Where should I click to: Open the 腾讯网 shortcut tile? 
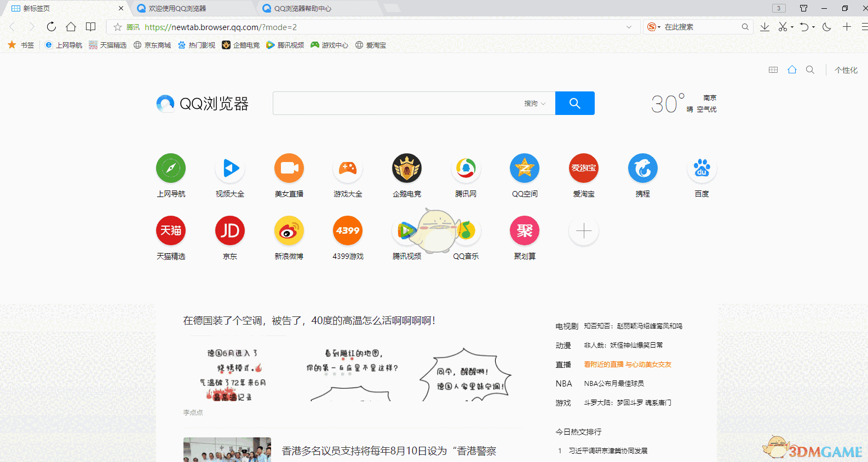pyautogui.click(x=466, y=168)
